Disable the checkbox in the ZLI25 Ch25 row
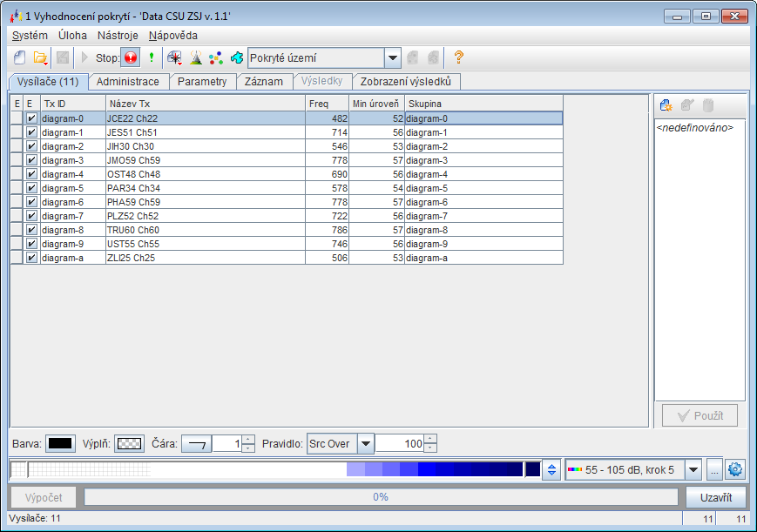The image size is (757, 532). tap(31, 258)
